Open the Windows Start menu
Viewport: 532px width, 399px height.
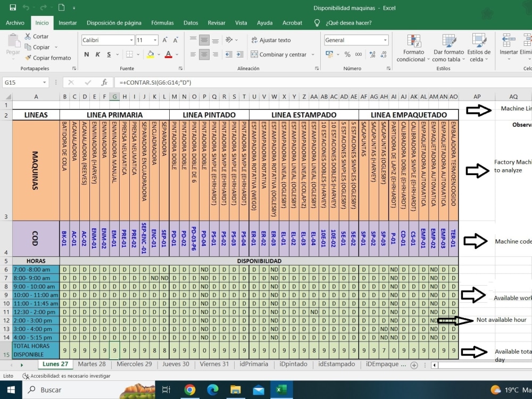click(x=11, y=390)
